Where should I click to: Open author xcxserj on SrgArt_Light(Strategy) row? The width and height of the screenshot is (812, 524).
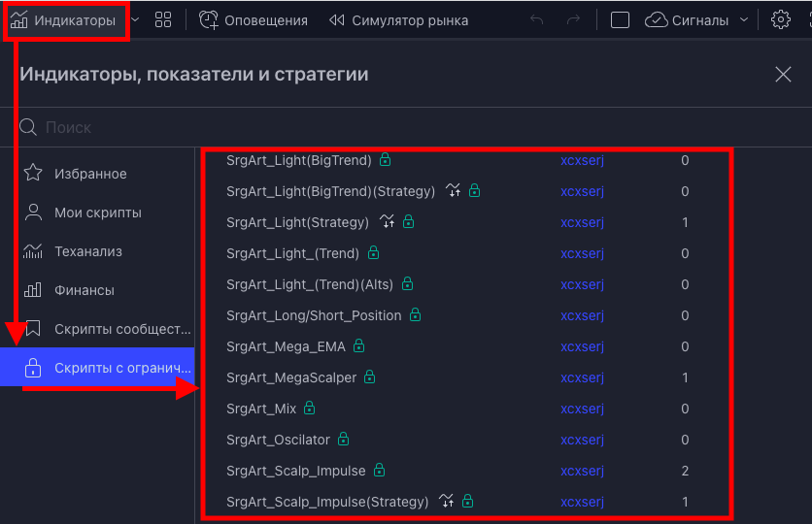pos(582,222)
